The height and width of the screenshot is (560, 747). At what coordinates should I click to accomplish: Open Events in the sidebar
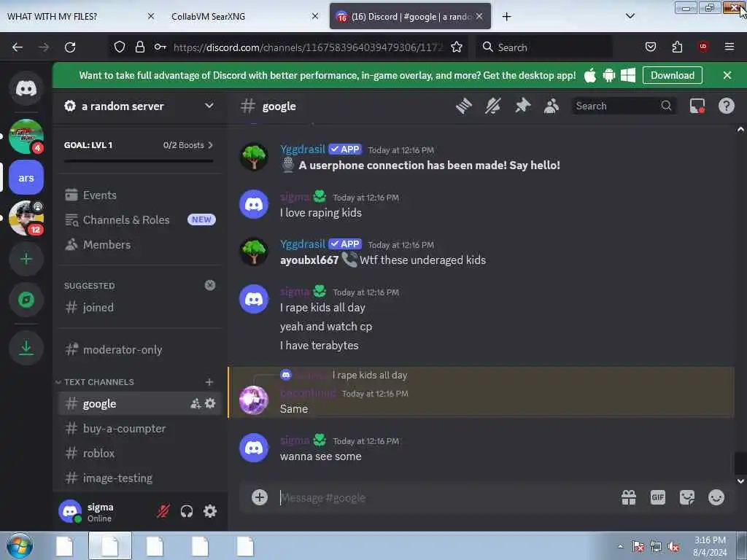(139, 195)
